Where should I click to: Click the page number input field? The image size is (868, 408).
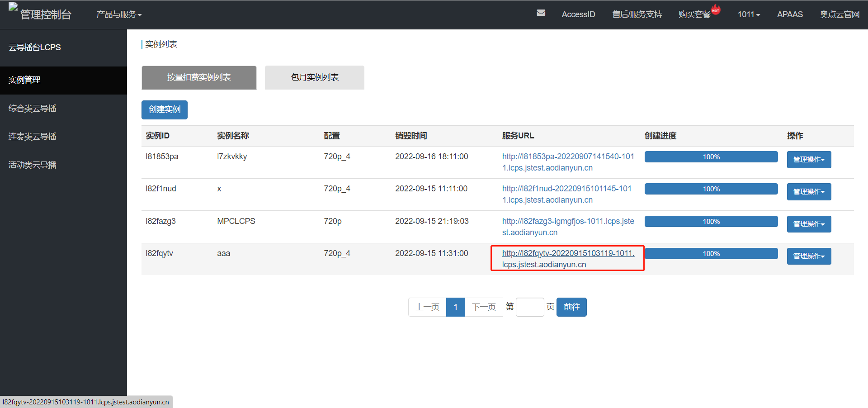(x=529, y=307)
